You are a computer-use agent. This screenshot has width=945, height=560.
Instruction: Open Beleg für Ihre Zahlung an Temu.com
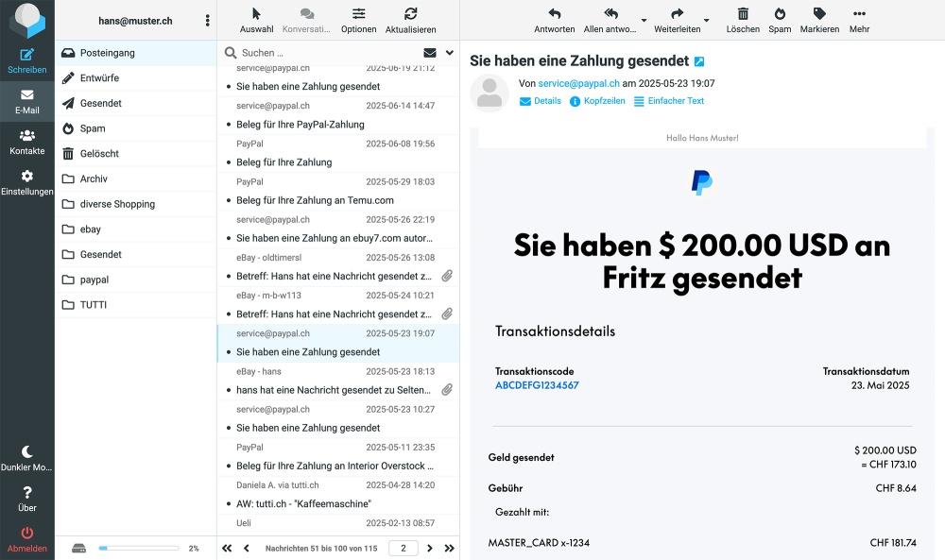(338, 191)
